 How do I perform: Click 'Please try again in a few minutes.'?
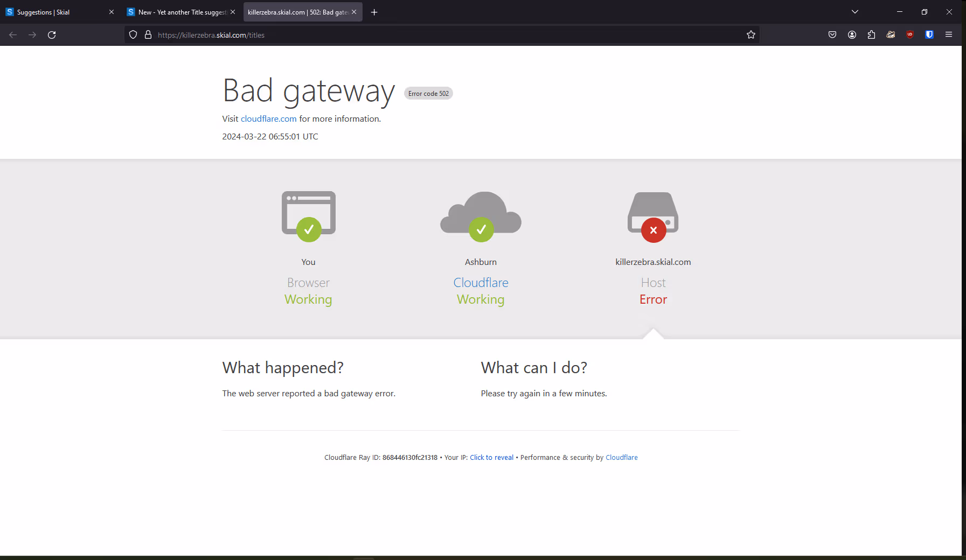(544, 394)
